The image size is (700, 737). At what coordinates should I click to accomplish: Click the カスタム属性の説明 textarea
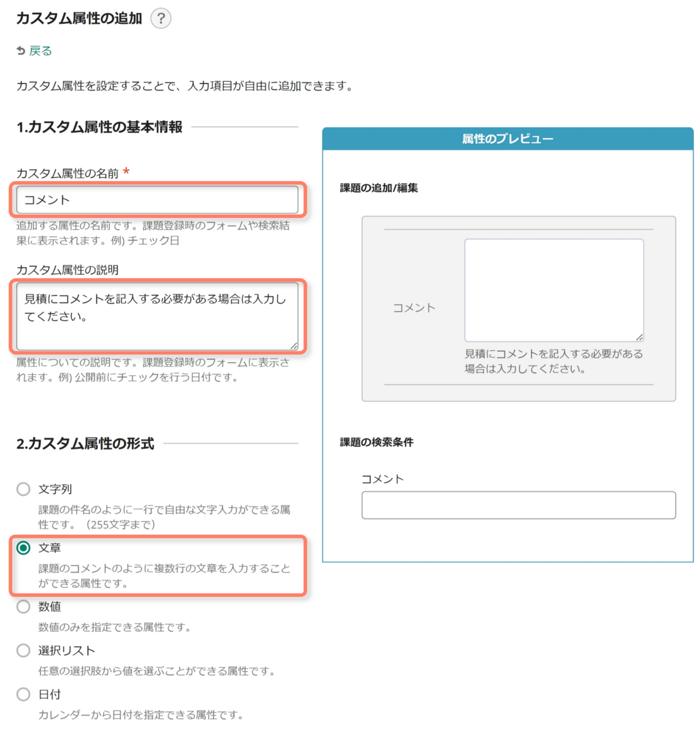157,316
